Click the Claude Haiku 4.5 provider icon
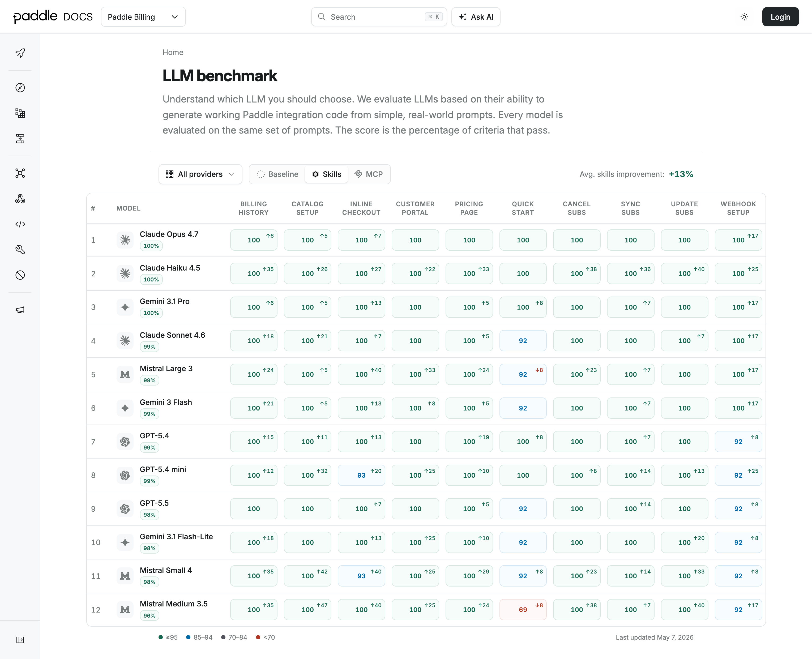Image resolution: width=812 pixels, height=659 pixels. pos(125,273)
